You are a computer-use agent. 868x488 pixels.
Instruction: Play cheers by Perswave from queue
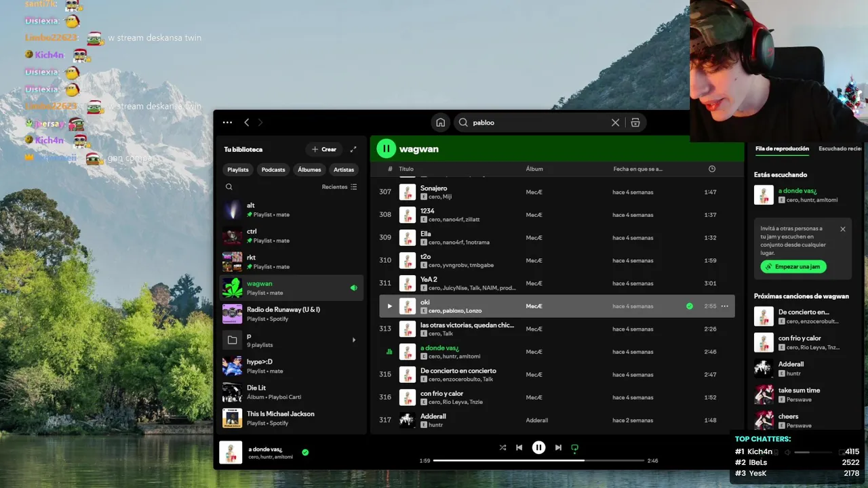click(802, 420)
